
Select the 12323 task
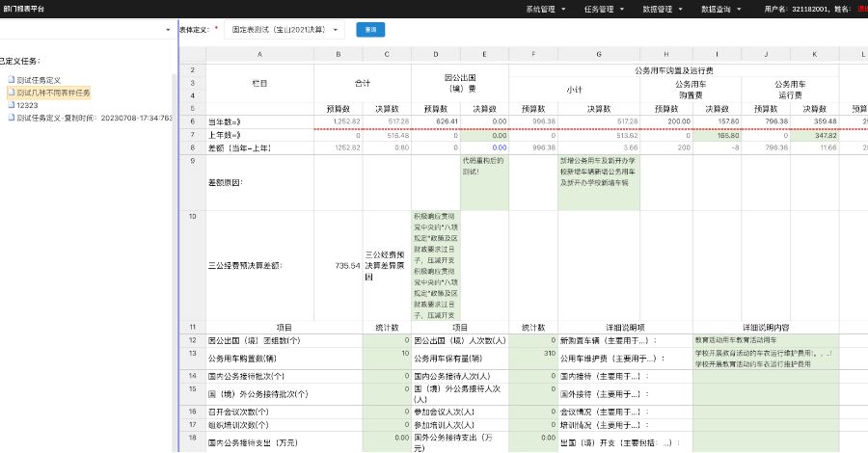tap(27, 105)
